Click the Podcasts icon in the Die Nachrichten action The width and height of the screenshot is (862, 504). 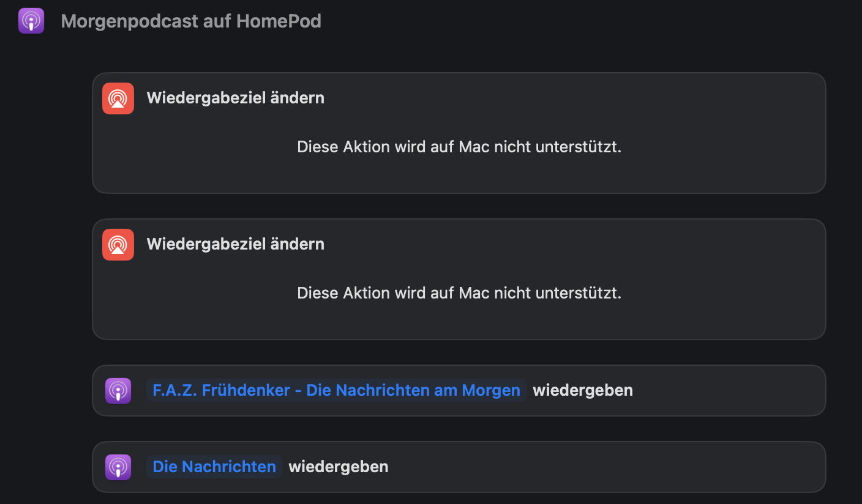(118, 467)
